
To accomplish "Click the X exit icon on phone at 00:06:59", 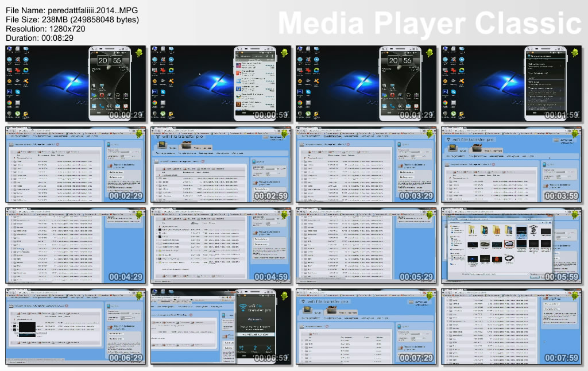I will coord(269,349).
